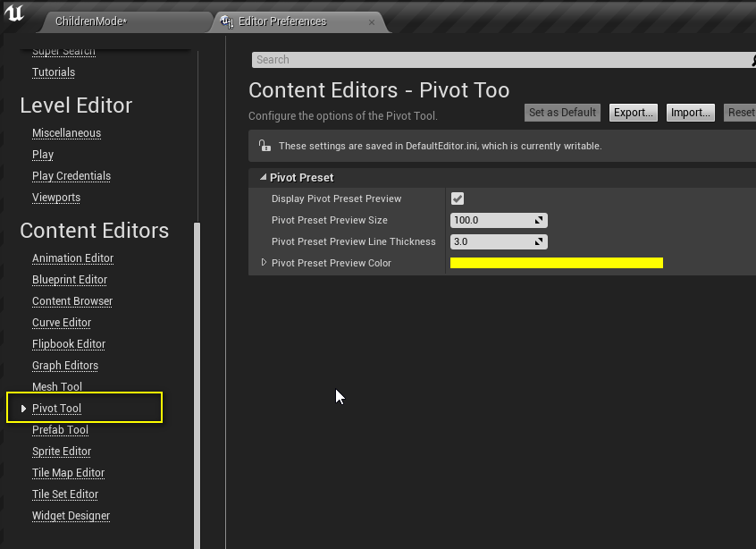Image resolution: width=756 pixels, height=549 pixels.
Task: Click the Import button
Action: coord(690,112)
